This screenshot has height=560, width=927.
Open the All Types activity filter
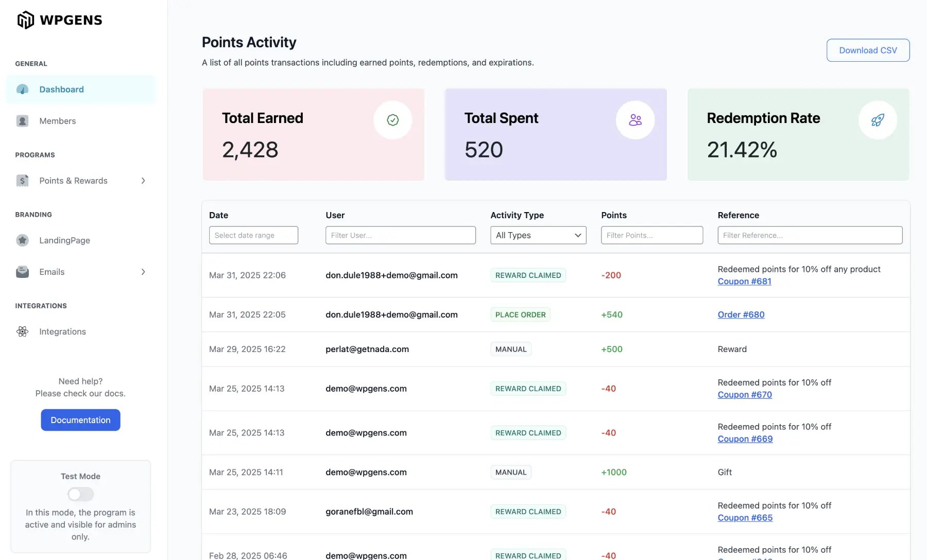538,235
